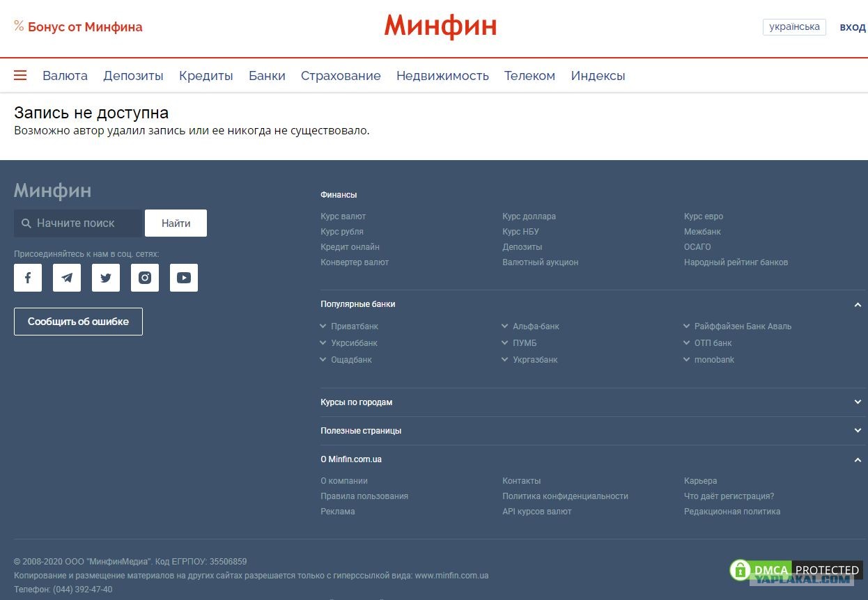Click the percent icon before Бонус от Минфина
868x600 pixels.
click(x=19, y=26)
